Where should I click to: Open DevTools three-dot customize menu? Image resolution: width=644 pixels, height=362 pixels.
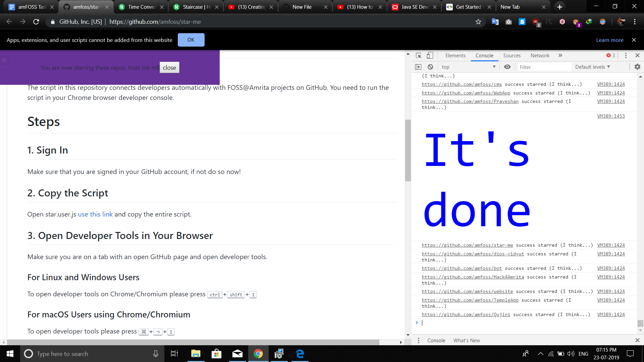pos(626,56)
